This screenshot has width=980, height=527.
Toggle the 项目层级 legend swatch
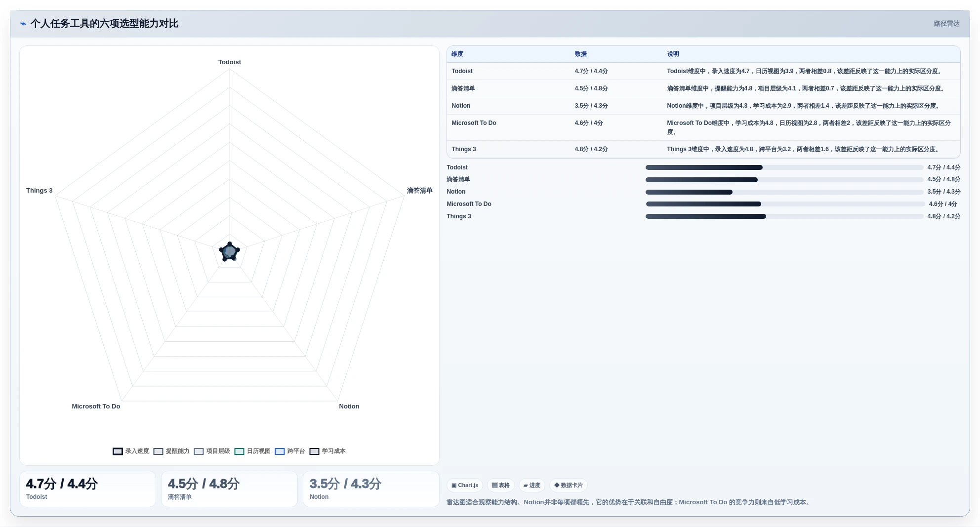tap(199, 451)
